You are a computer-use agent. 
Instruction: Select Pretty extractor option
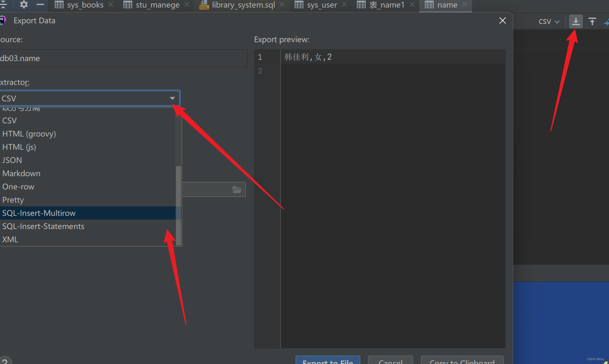pyautogui.click(x=87, y=200)
